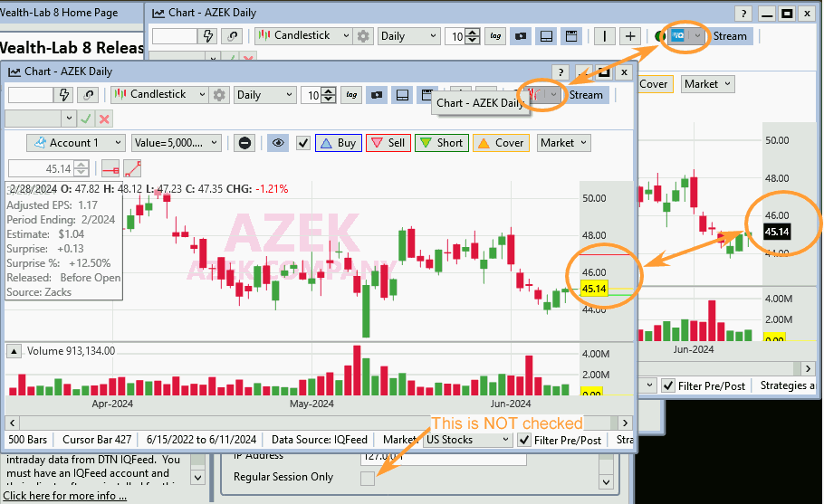Click lightning bolt icon in back chart window
This screenshot has height=504, width=824.
[x=208, y=36]
